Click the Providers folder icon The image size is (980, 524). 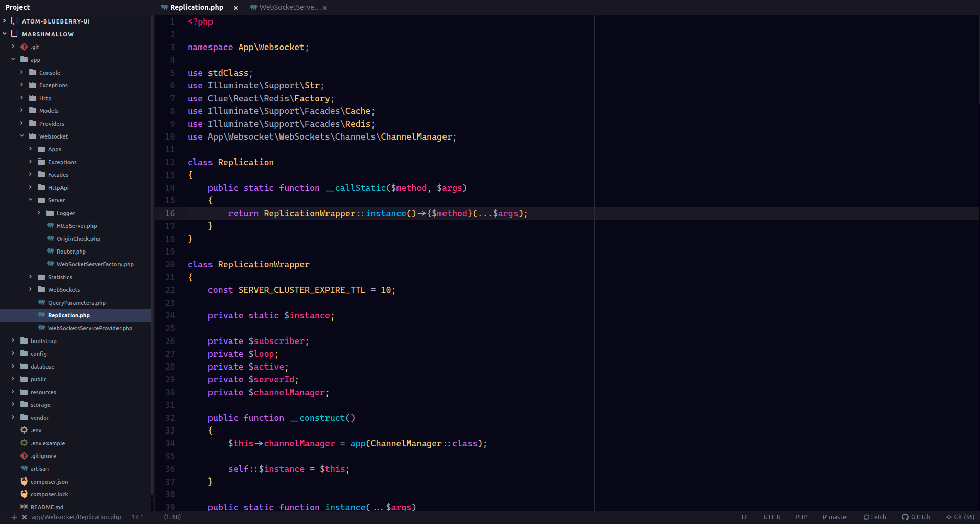(x=33, y=123)
